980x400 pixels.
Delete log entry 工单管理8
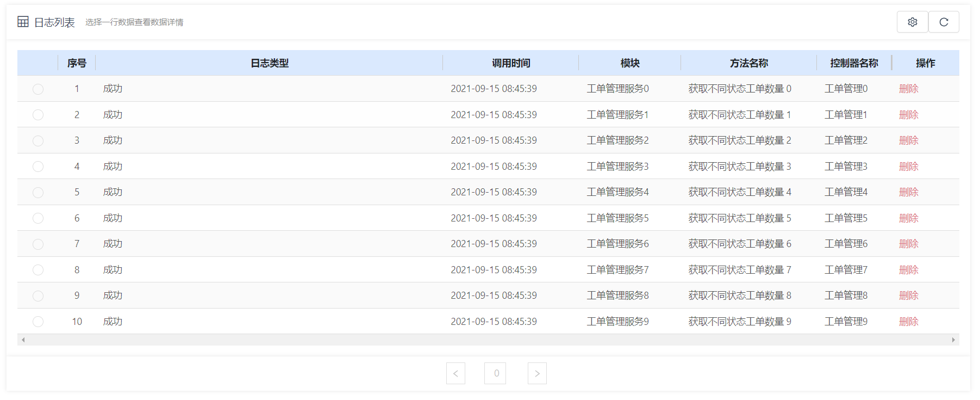pyautogui.click(x=909, y=296)
